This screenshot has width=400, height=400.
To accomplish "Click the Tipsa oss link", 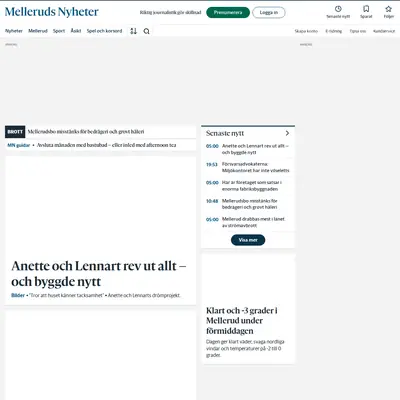I will point(358,31).
